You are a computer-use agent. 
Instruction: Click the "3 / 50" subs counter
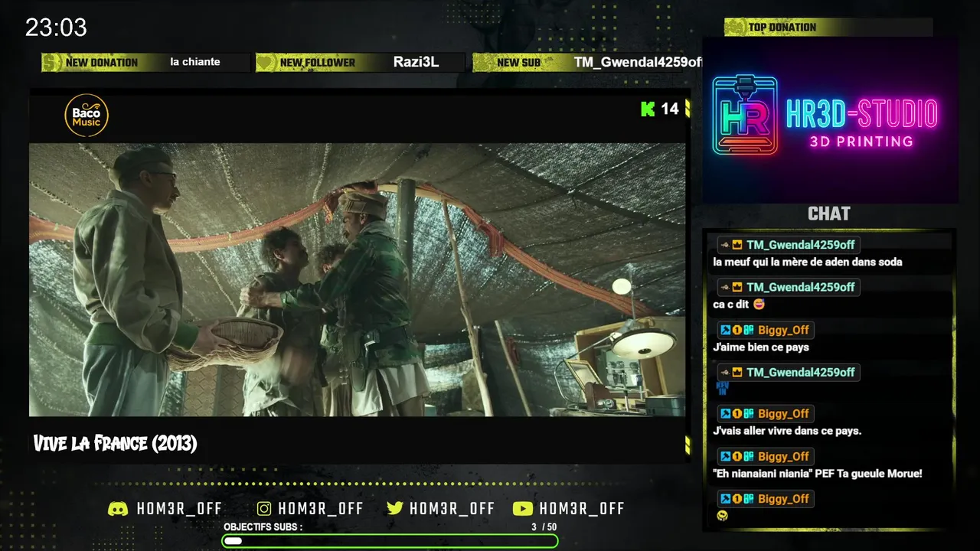[544, 527]
